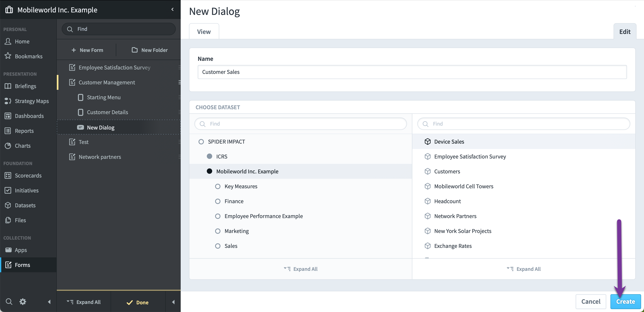Go to Briefings section

(x=28, y=86)
